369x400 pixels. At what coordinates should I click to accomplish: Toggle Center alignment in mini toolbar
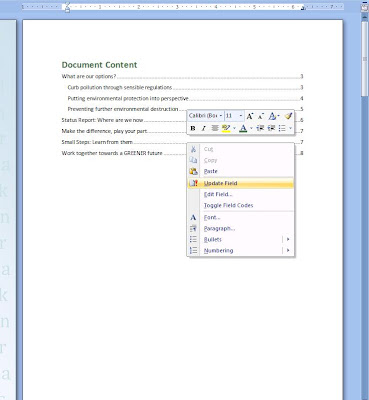[x=215, y=128]
